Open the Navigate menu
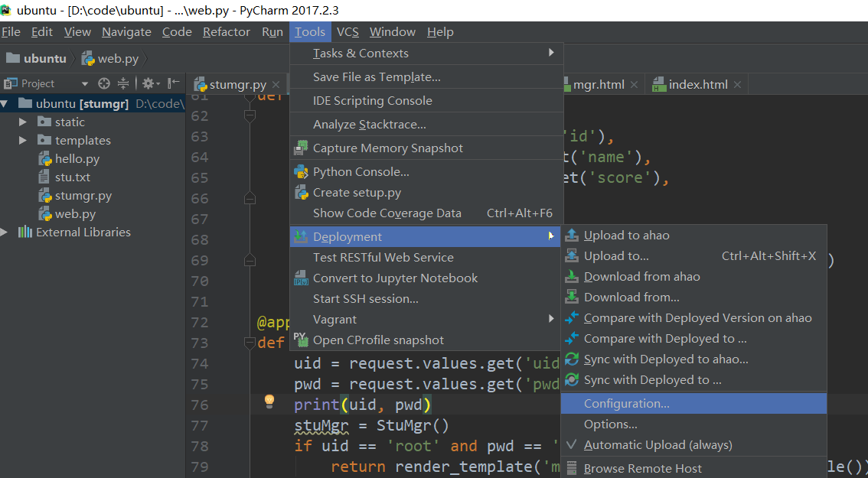 click(126, 32)
